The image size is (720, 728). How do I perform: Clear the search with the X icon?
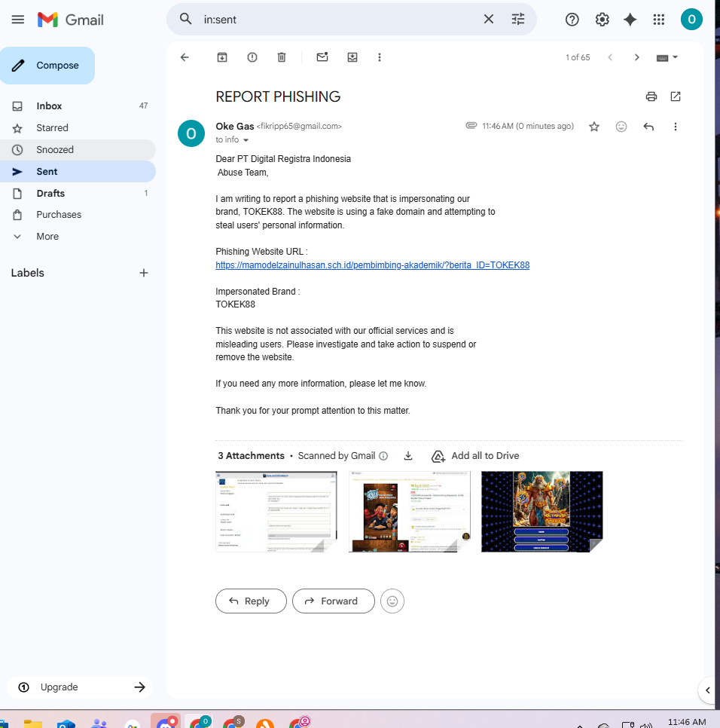489,19
